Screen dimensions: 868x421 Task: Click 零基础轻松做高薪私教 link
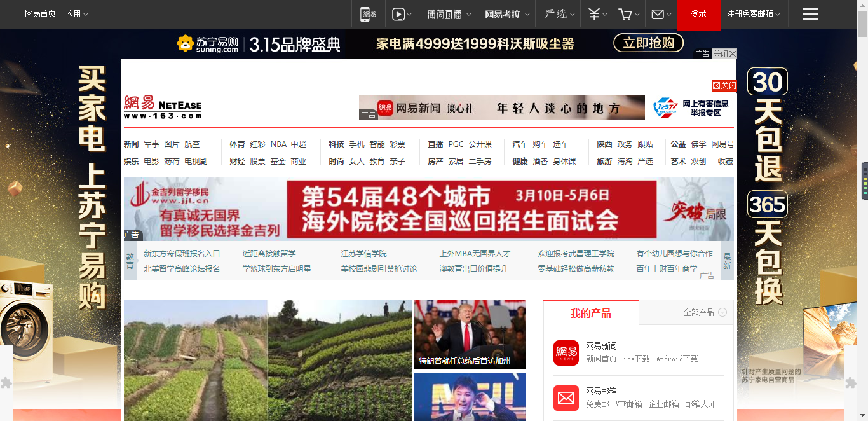pos(576,268)
